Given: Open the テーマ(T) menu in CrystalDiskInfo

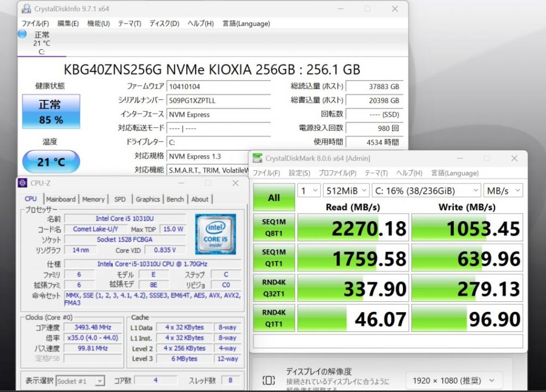Looking at the screenshot, I should tap(129, 23).
